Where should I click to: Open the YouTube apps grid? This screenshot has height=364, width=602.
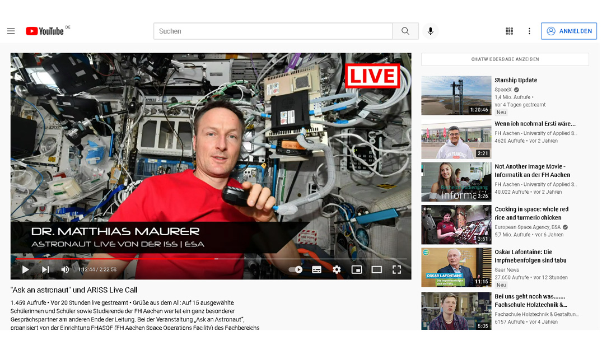point(510,31)
